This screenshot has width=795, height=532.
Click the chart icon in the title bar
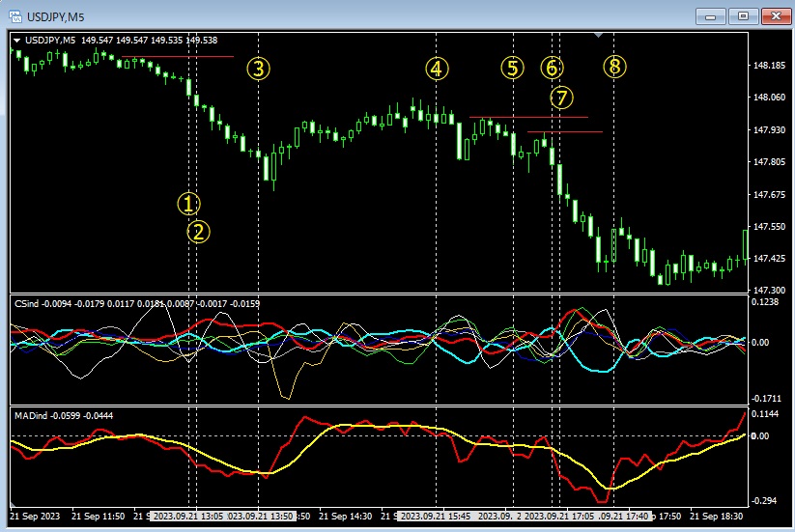15,16
